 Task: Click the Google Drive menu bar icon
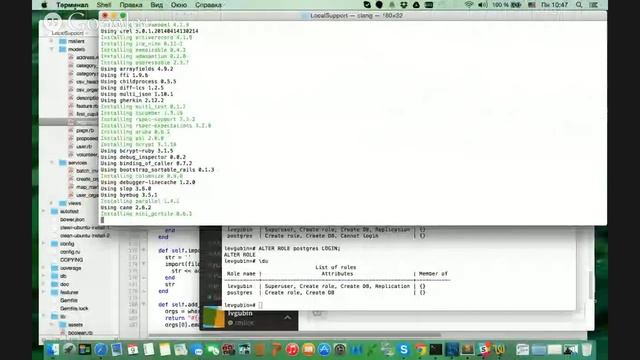416,5
